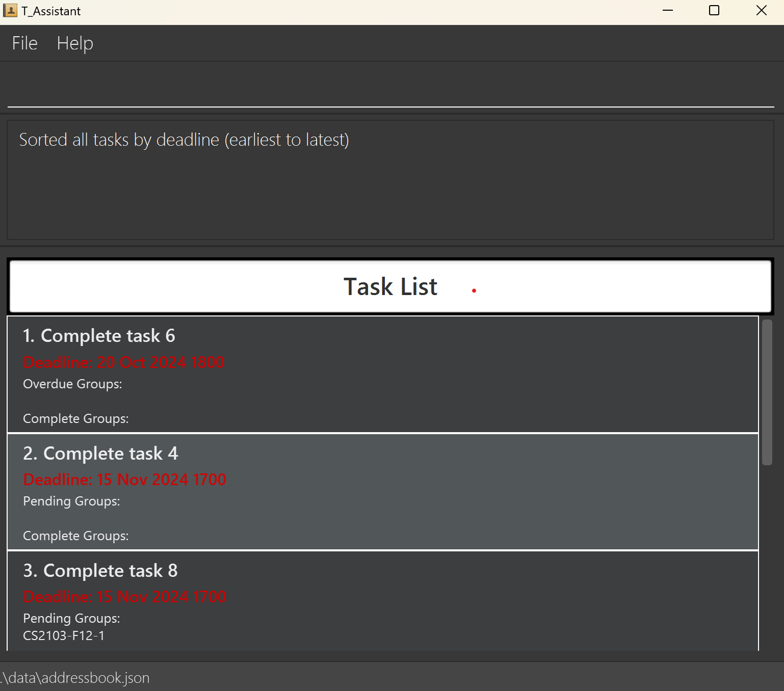
Task: Grab the task list scrollbar thumb
Action: click(x=767, y=391)
